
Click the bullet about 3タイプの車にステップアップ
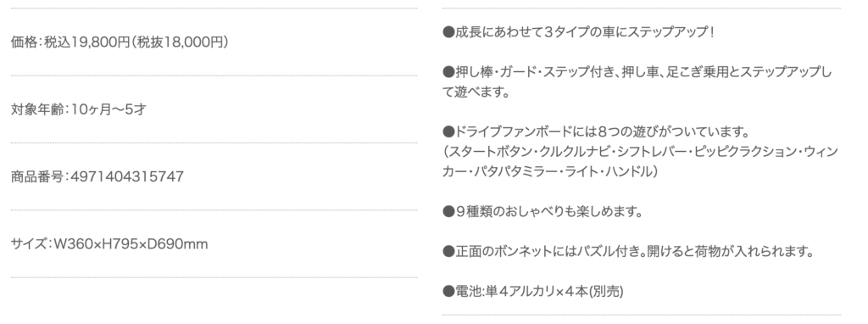[580, 32]
